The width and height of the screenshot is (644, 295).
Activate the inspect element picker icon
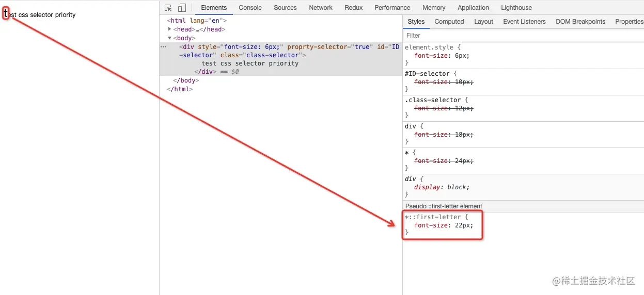168,8
